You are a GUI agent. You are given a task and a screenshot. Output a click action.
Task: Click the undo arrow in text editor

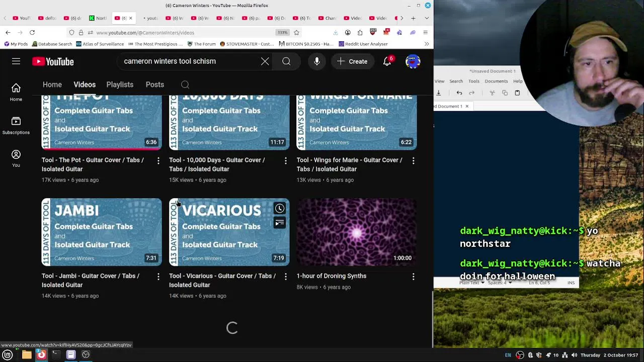[x=459, y=93]
